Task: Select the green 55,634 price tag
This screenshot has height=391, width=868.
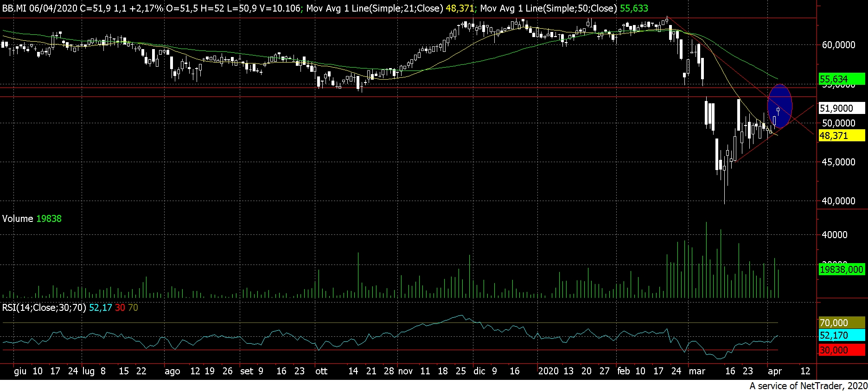Action: pyautogui.click(x=842, y=79)
